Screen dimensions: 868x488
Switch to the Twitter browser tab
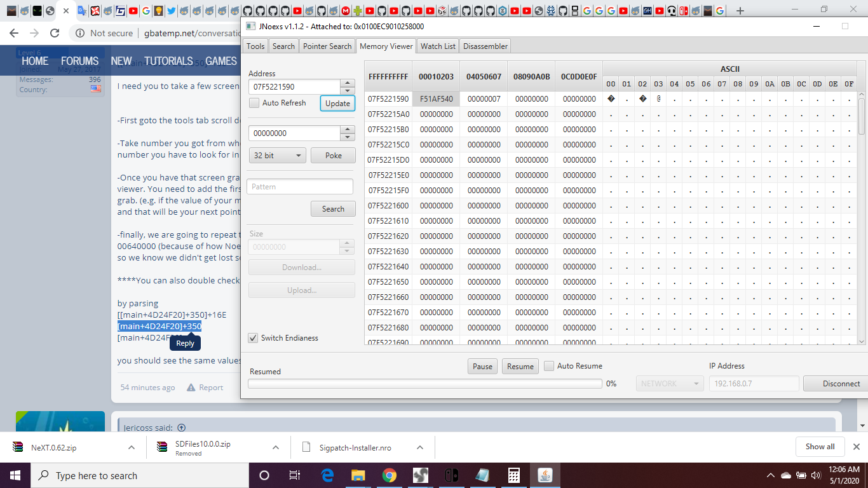(171, 11)
